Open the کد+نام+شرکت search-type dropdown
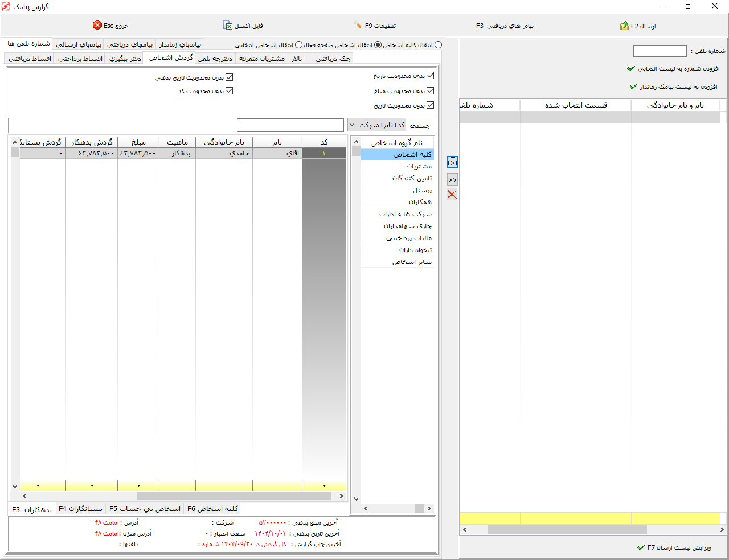729x560 pixels. 376,125
